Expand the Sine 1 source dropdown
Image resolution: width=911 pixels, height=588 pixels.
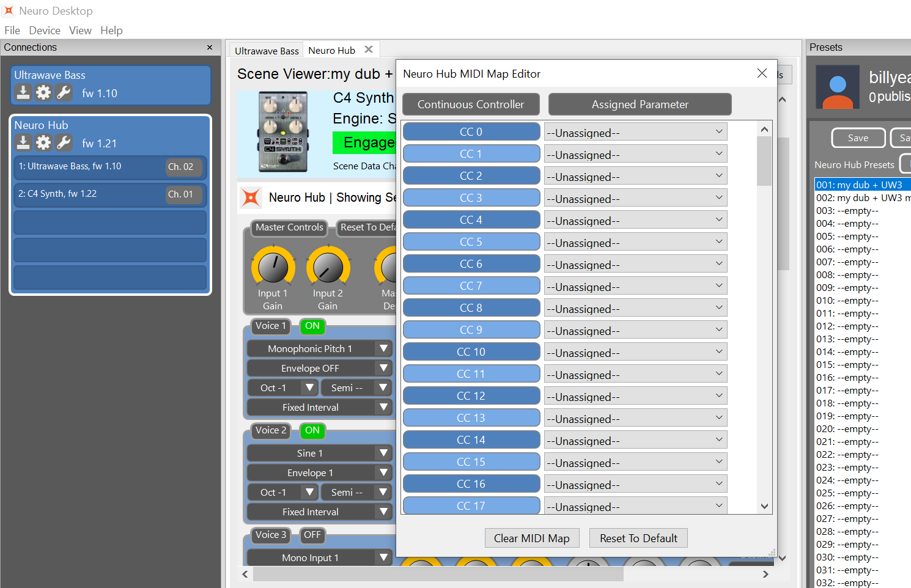click(319, 453)
